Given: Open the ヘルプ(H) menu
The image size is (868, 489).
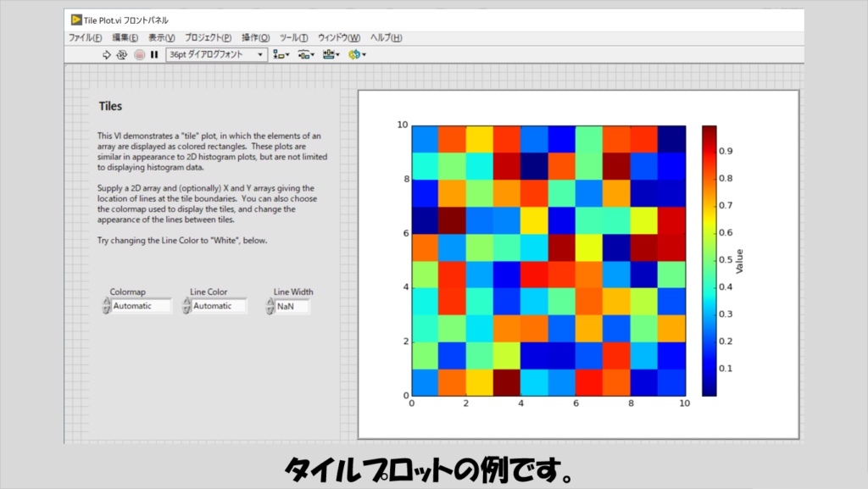Looking at the screenshot, I should coord(386,38).
